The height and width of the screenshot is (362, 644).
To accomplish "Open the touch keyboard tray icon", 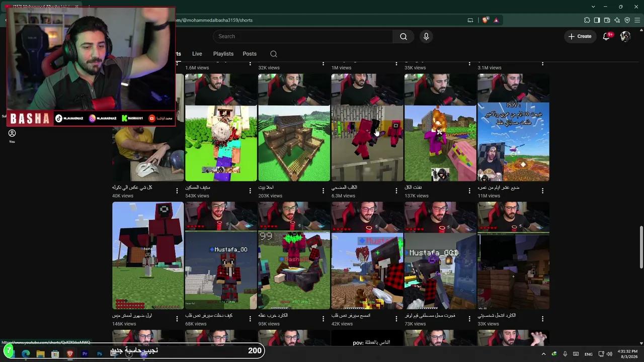I will [576, 354].
